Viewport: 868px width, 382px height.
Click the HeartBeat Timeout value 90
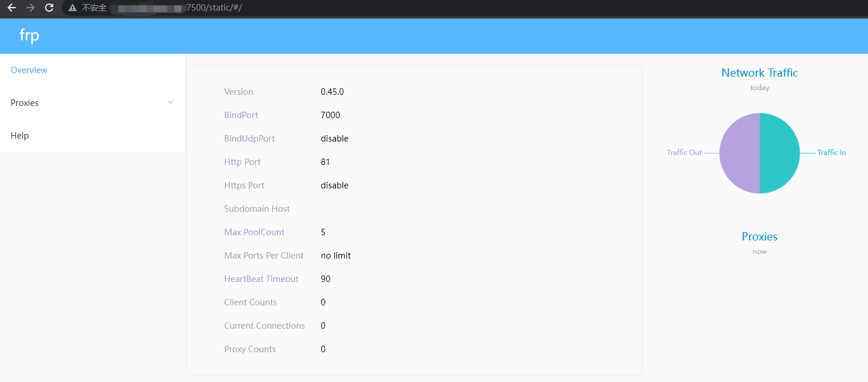coord(325,279)
